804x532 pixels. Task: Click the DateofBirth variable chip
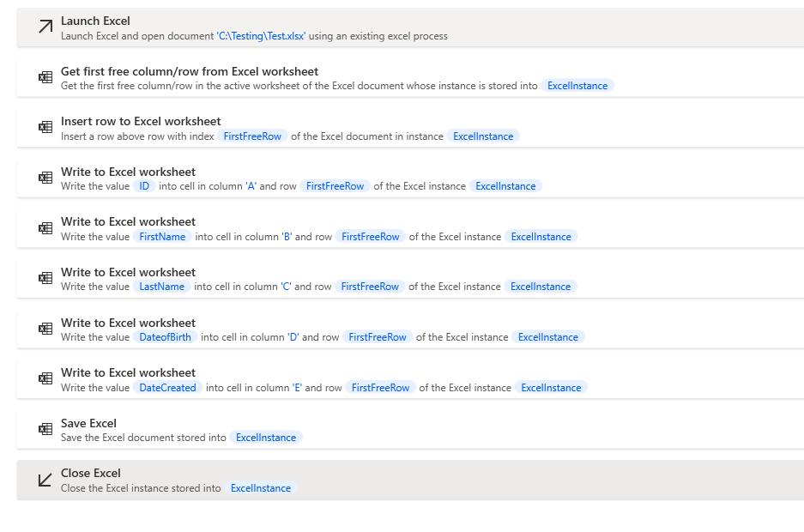click(x=165, y=336)
